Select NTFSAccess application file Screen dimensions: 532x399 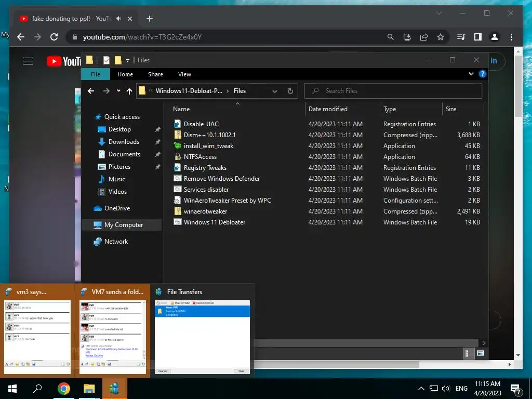200,157
